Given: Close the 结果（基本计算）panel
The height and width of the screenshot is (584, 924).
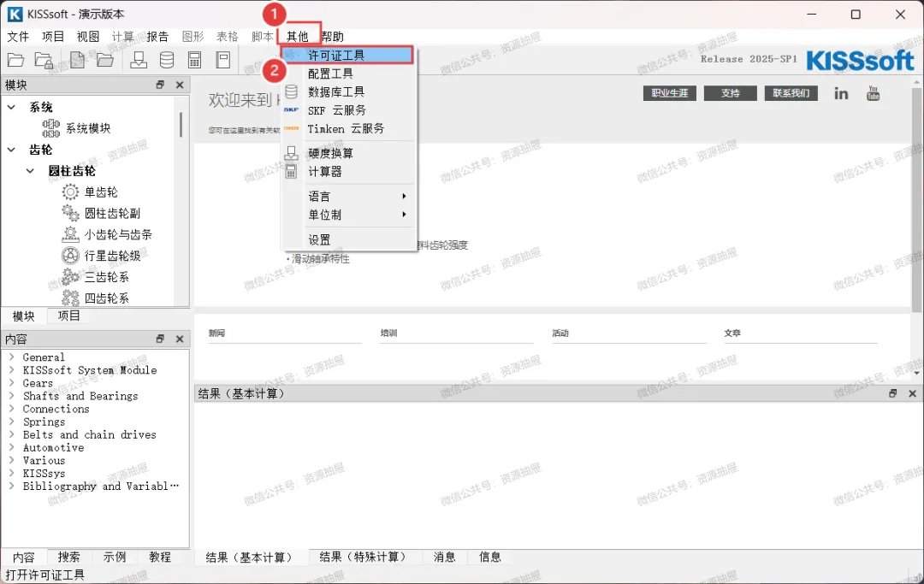Looking at the screenshot, I should point(912,393).
